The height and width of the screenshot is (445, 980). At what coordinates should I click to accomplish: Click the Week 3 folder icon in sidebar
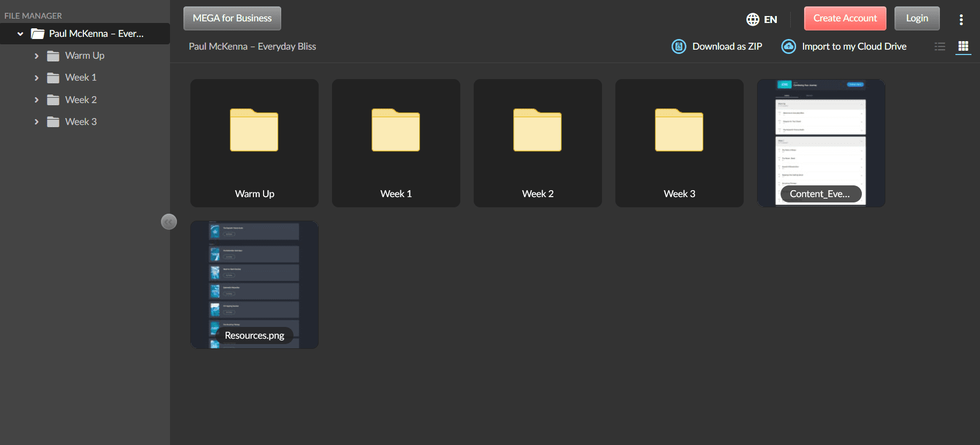click(x=53, y=122)
